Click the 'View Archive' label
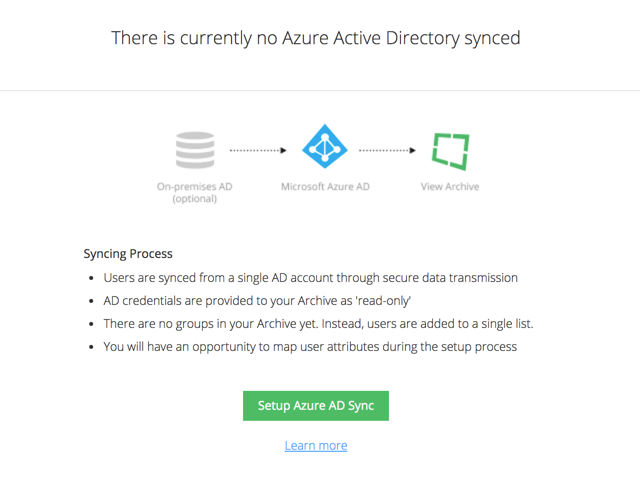This screenshot has width=640, height=480. point(450,187)
